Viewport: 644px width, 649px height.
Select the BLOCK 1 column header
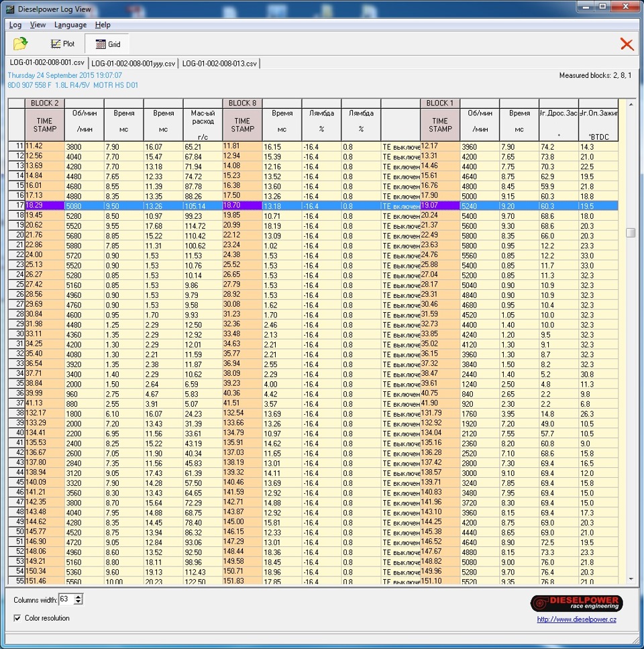tap(440, 103)
